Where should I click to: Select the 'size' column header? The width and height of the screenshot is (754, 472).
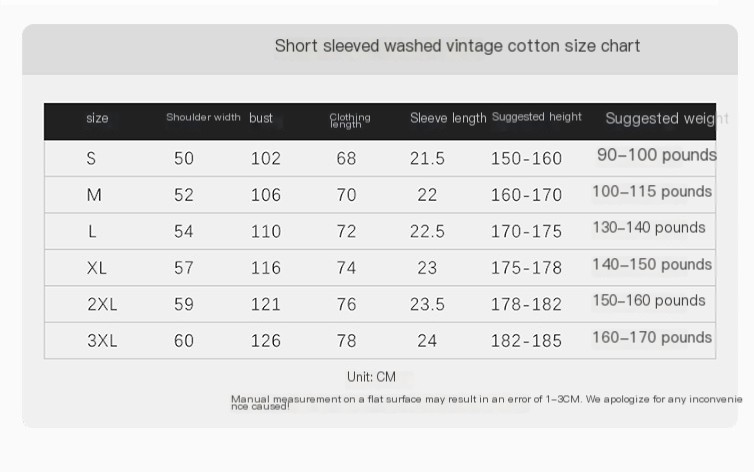click(x=97, y=118)
